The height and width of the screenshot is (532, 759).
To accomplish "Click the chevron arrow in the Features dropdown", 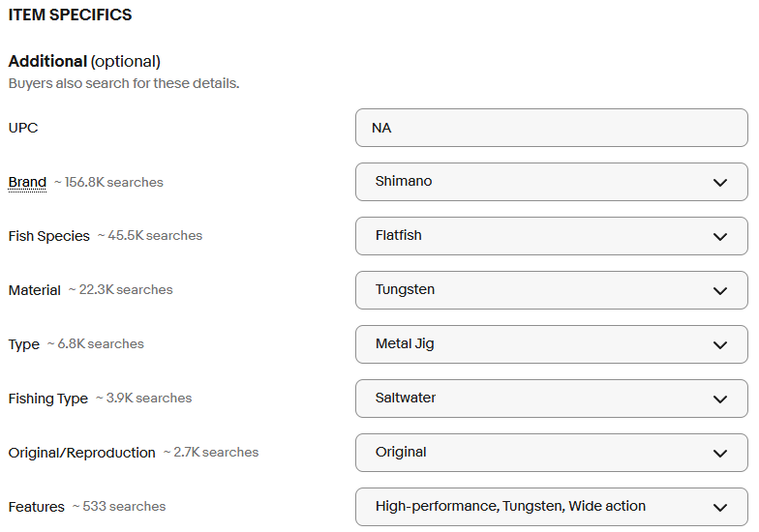I will coord(719,508).
